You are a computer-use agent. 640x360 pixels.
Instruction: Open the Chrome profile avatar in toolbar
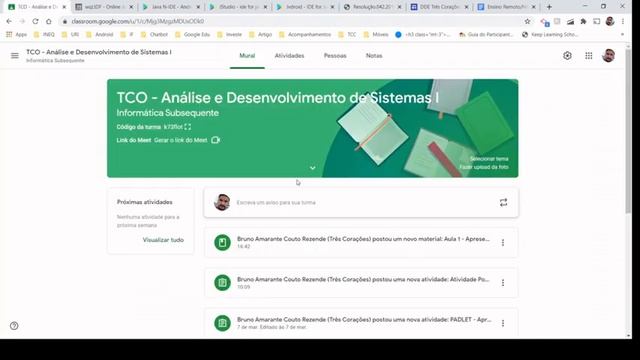point(610,21)
